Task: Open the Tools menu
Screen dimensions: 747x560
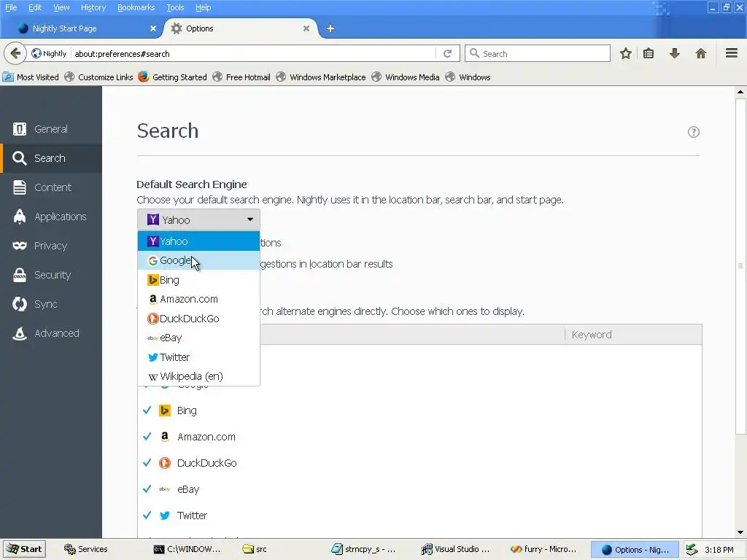Action: click(x=175, y=7)
